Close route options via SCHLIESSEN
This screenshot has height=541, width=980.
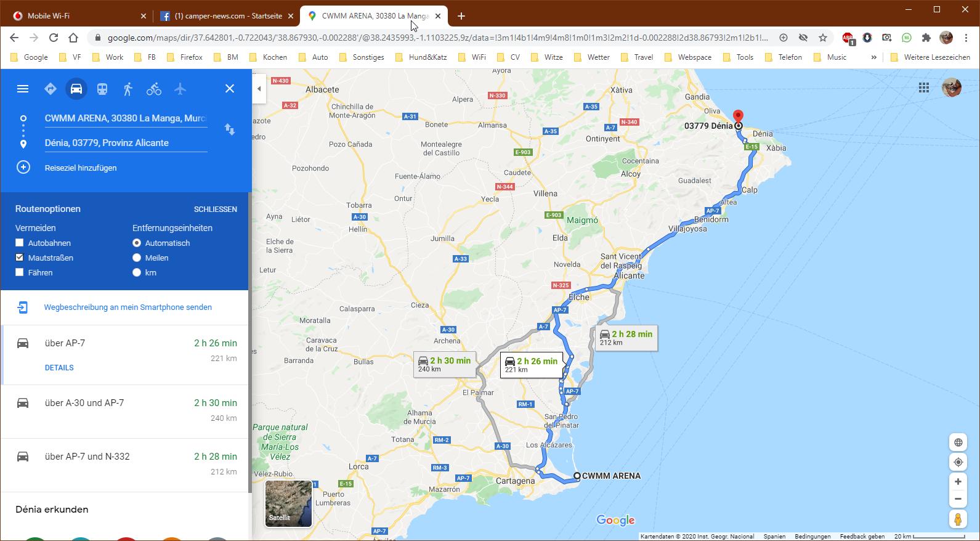[x=215, y=209]
